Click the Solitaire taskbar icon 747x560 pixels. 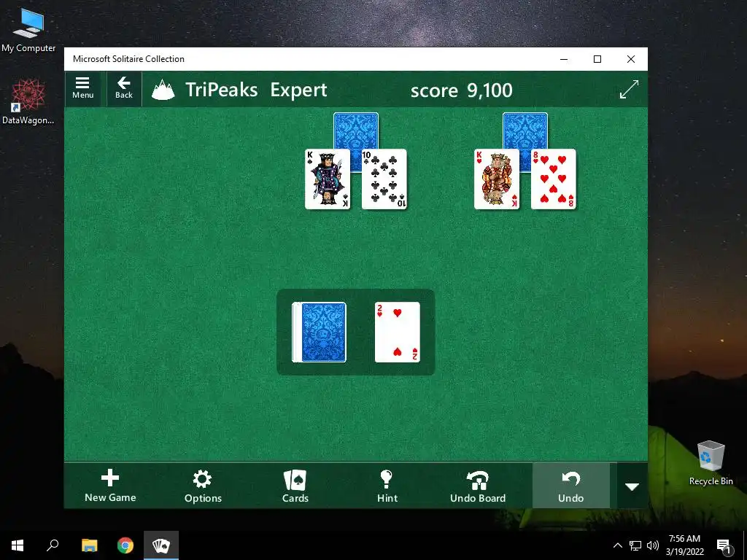[x=161, y=545]
